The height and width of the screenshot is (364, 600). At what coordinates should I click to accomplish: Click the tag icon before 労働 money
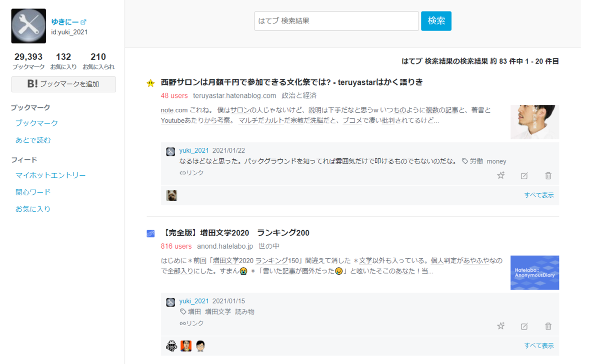pos(464,161)
